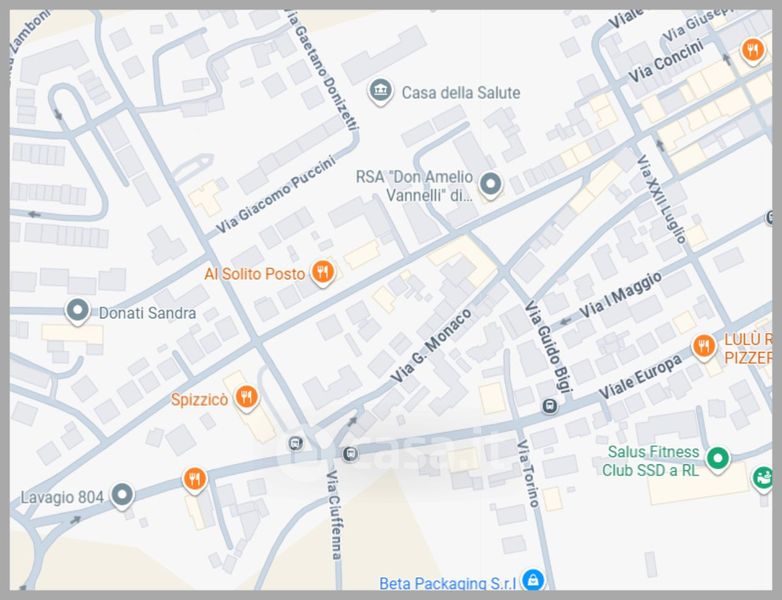Open the Al Solito Posto restaurant icon
Image resolution: width=782 pixels, height=600 pixels.
tap(322, 272)
